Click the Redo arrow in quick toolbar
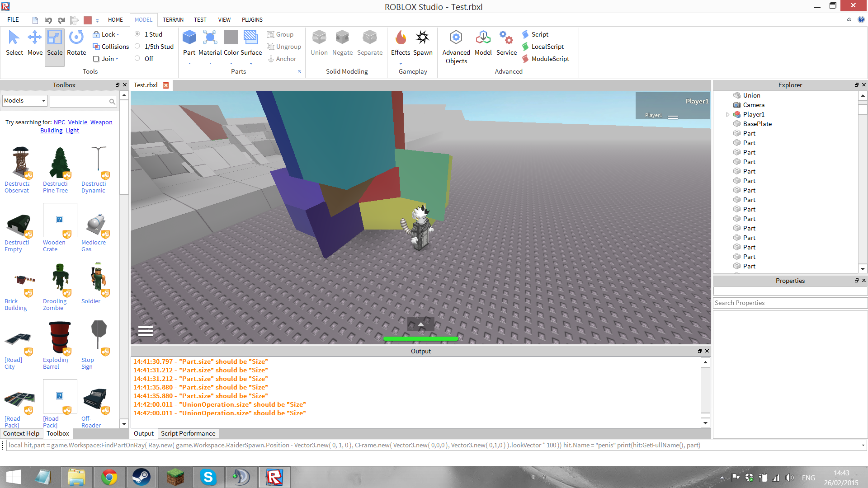The image size is (868, 488). point(61,20)
